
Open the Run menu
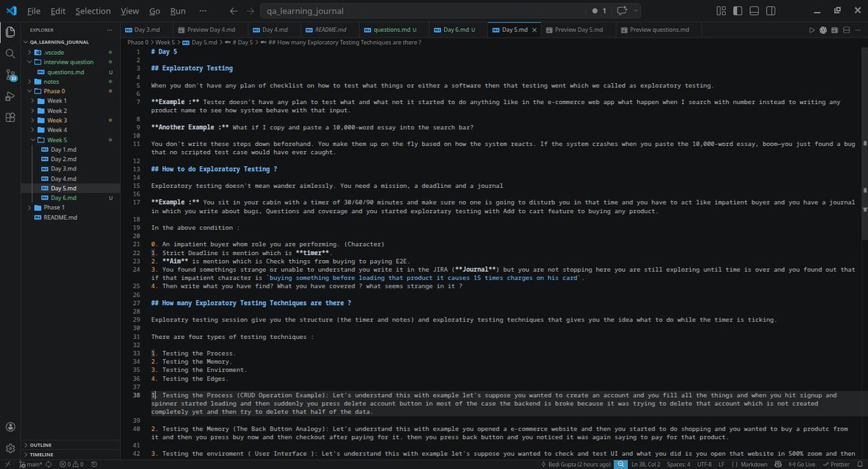(x=178, y=11)
